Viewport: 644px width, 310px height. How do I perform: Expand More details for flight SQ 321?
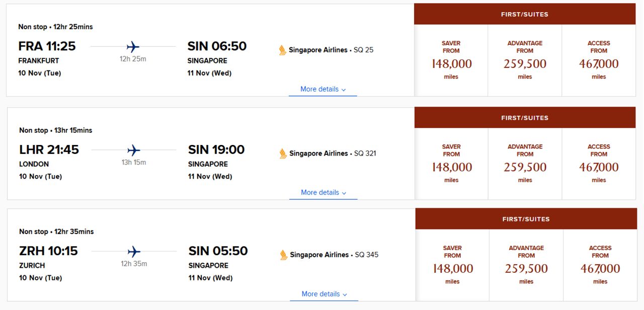click(324, 192)
